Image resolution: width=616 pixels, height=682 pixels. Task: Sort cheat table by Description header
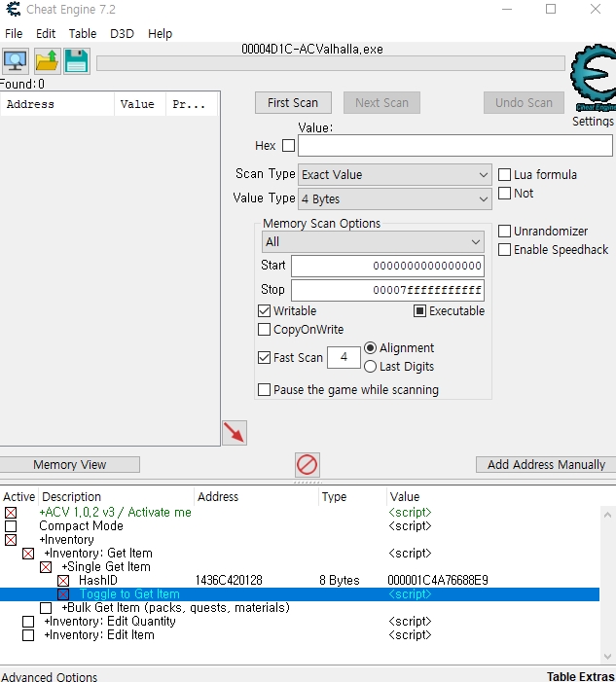pos(116,497)
